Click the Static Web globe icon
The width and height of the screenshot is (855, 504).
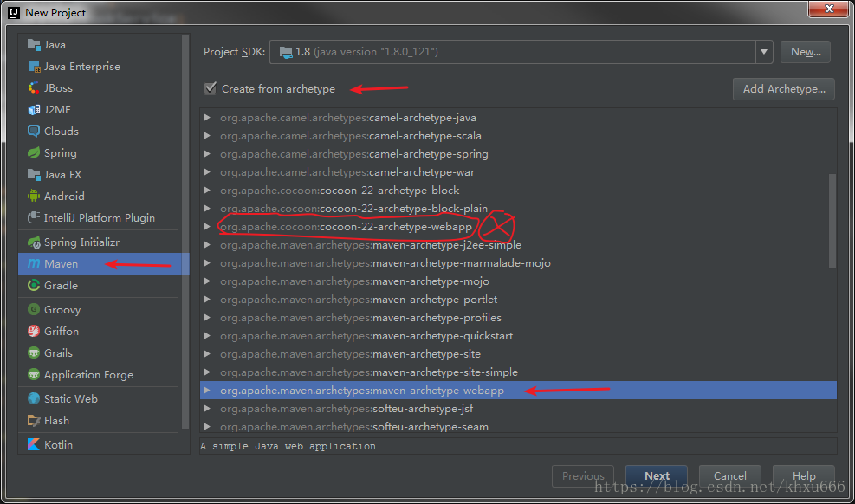point(34,399)
